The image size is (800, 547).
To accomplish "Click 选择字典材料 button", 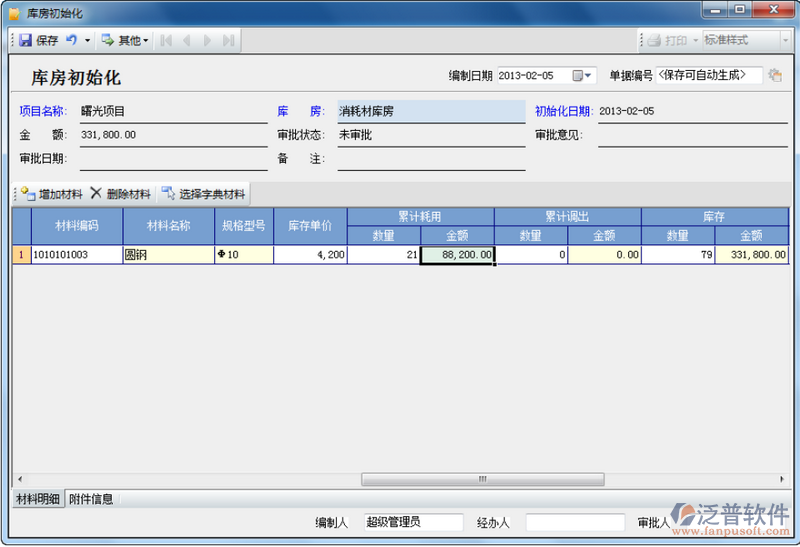I will click(x=204, y=193).
